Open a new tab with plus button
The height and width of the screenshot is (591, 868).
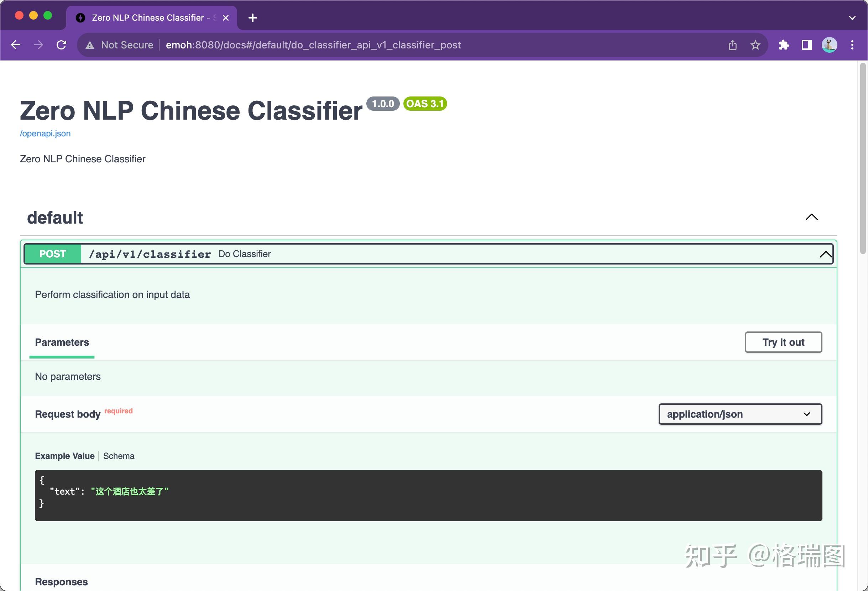252,17
